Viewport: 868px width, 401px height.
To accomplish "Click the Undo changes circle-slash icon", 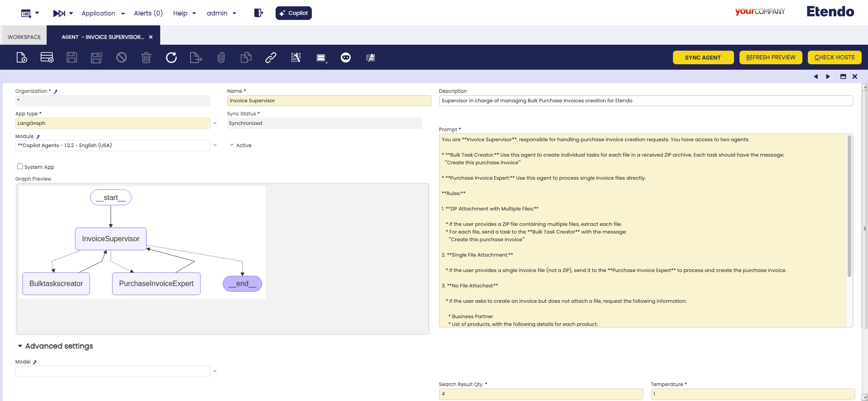I will coord(121,57).
